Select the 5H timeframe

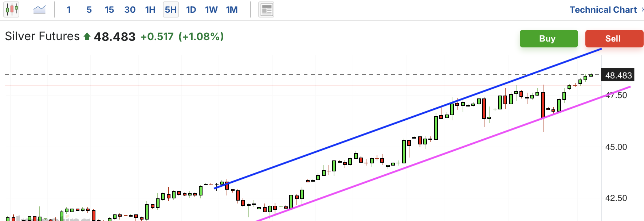pos(171,9)
